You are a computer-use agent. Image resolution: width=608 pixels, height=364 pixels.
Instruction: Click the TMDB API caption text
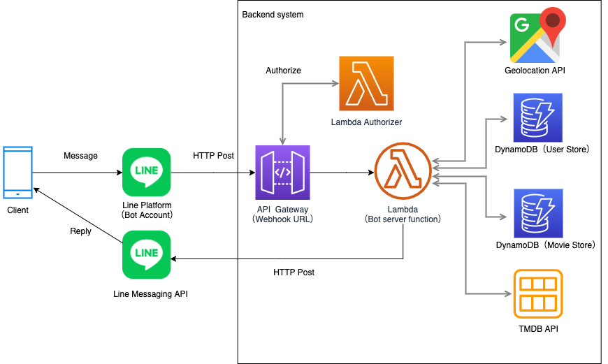coord(539,329)
